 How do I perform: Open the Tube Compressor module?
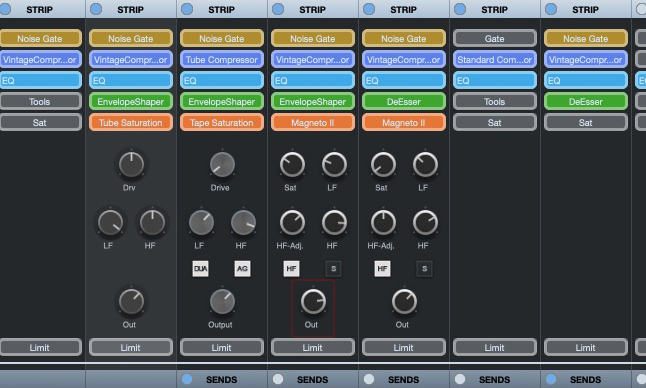coord(222,60)
